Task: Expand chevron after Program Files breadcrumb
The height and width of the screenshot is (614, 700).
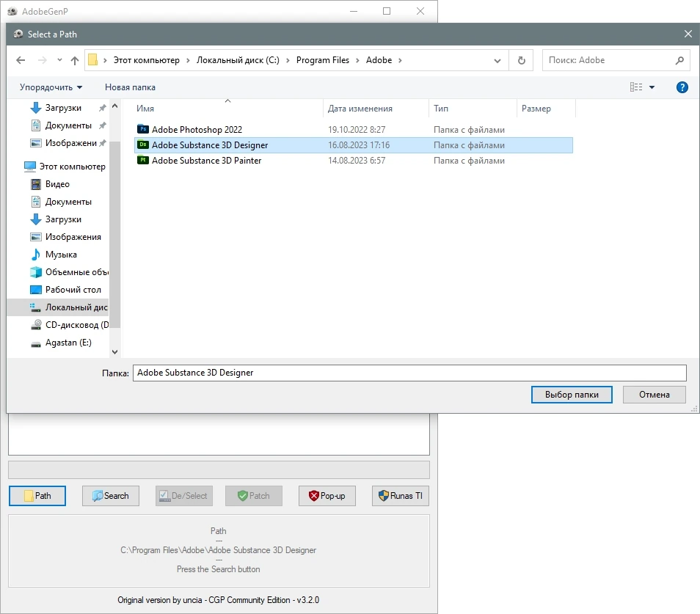Action: 357,60
